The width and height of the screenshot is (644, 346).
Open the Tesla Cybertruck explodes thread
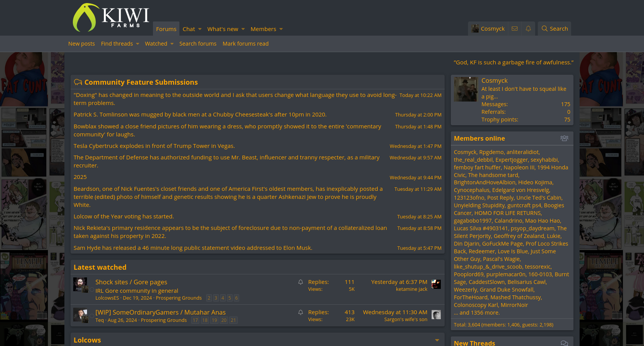point(154,146)
